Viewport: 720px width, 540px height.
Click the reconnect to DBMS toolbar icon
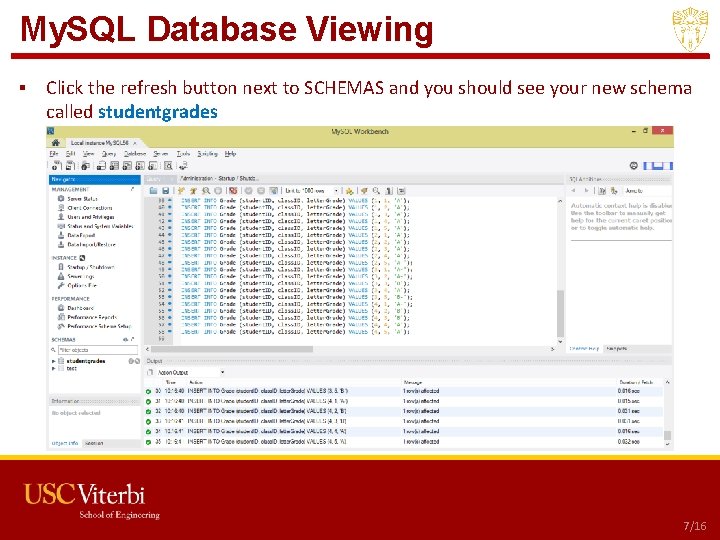183,166
